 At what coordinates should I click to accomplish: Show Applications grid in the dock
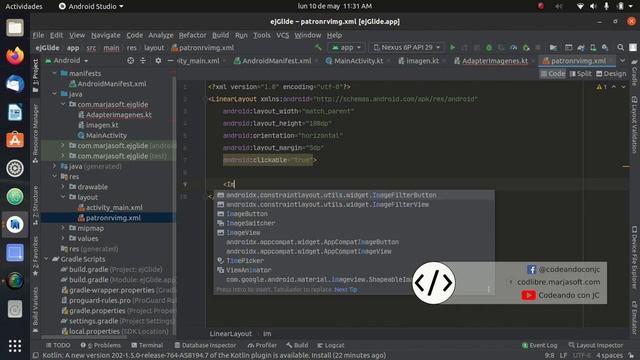15,346
